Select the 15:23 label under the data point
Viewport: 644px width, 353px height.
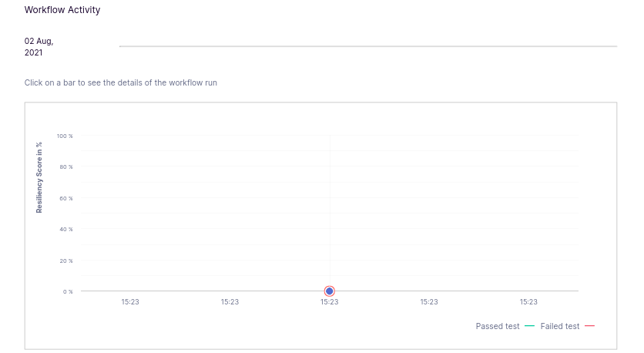[330, 302]
